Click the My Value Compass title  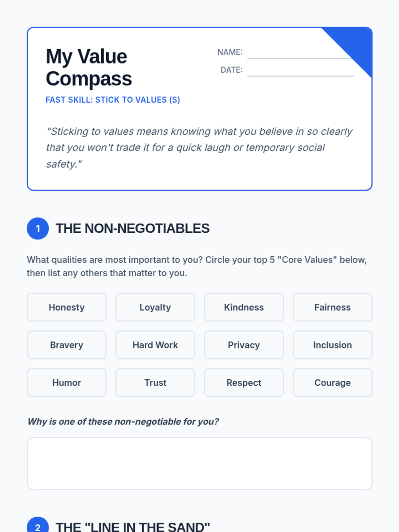pyautogui.click(x=89, y=67)
